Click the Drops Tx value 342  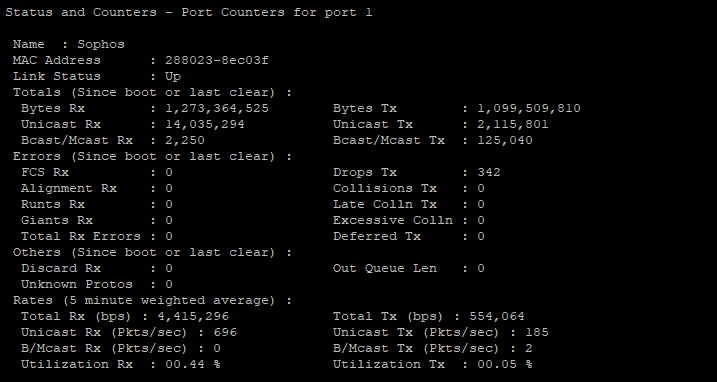pyautogui.click(x=489, y=172)
